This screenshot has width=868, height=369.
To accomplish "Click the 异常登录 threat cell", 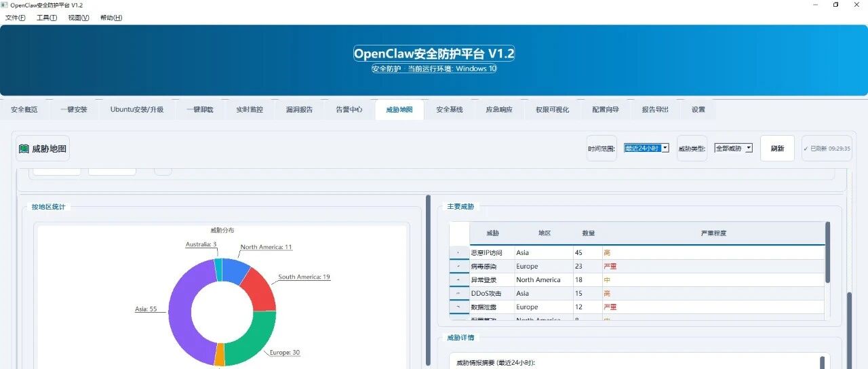I will pyautogui.click(x=492, y=279).
